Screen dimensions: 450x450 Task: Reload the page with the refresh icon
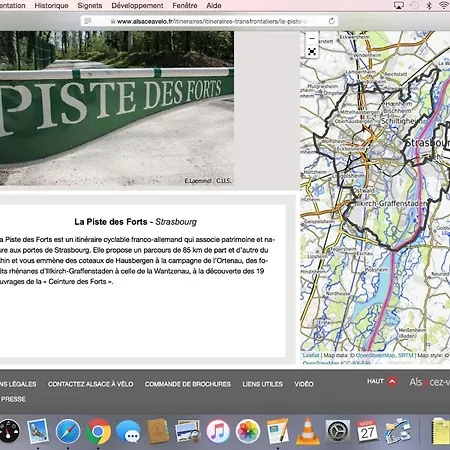click(x=331, y=21)
